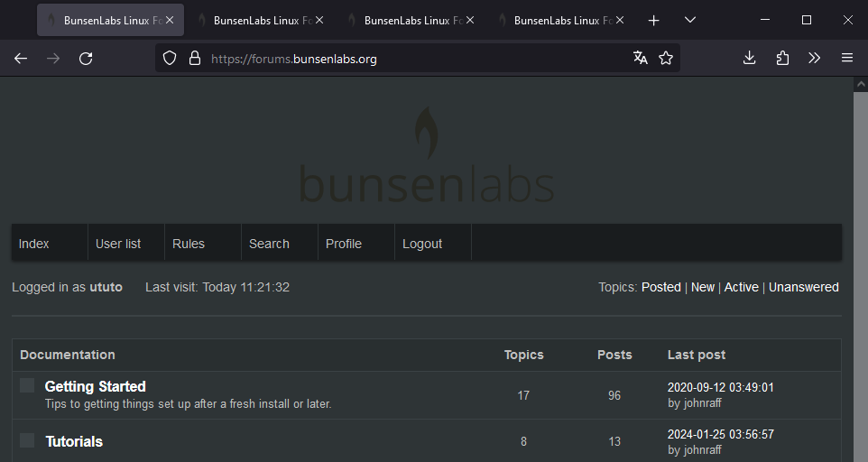Open the downloads panel
Viewport: 868px width, 462px height.
[x=749, y=58]
